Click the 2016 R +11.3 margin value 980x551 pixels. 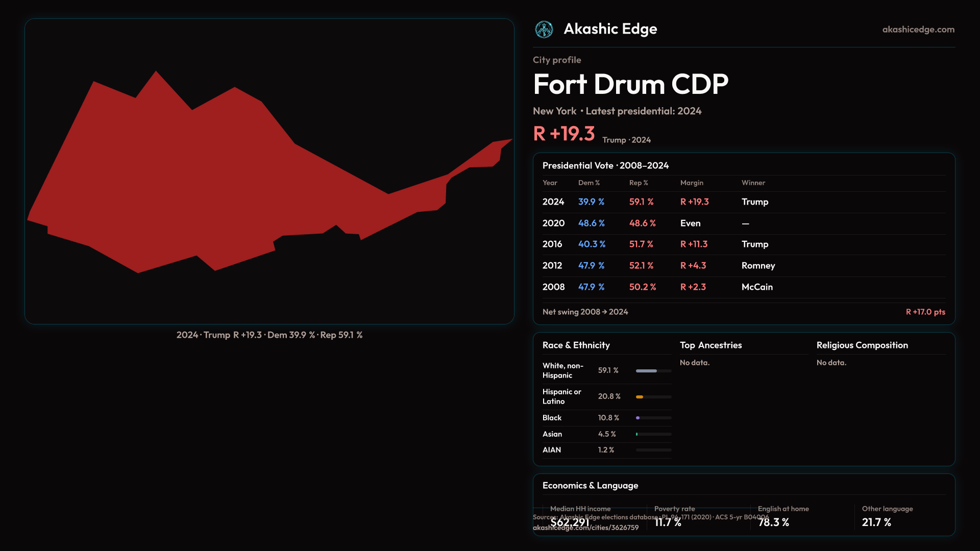point(694,244)
